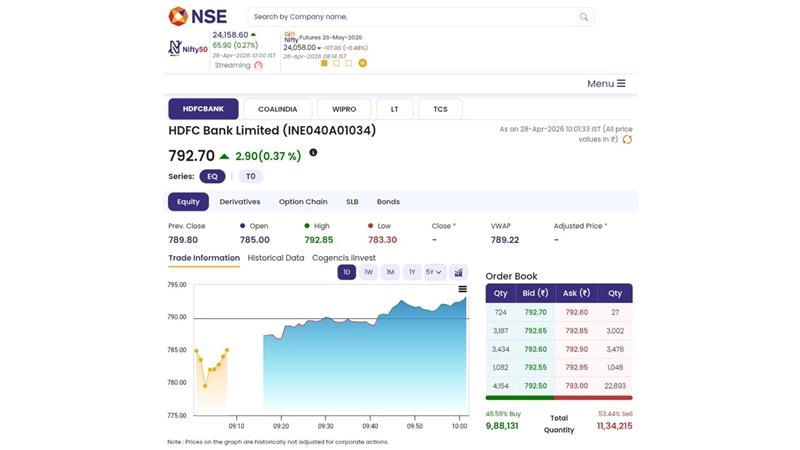Click the Nifty50 index logo
This screenshot has width=800, height=450.
tap(187, 47)
